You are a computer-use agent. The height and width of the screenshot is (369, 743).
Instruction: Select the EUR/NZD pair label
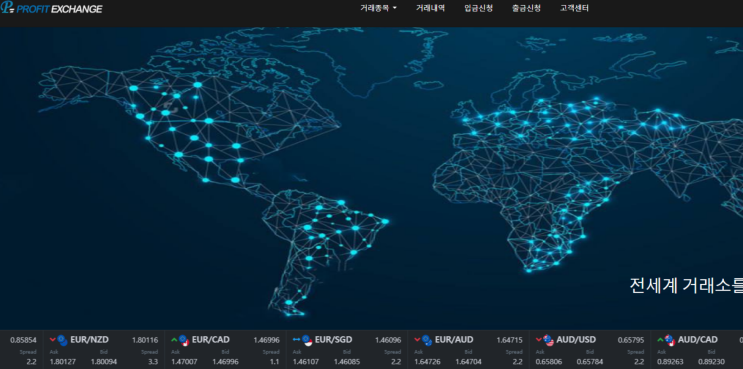click(x=89, y=340)
